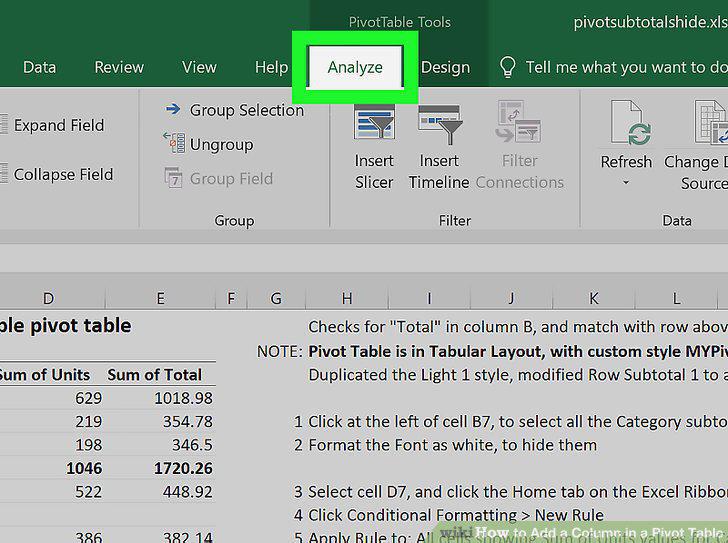Select the cell containing 354.78

(188, 421)
